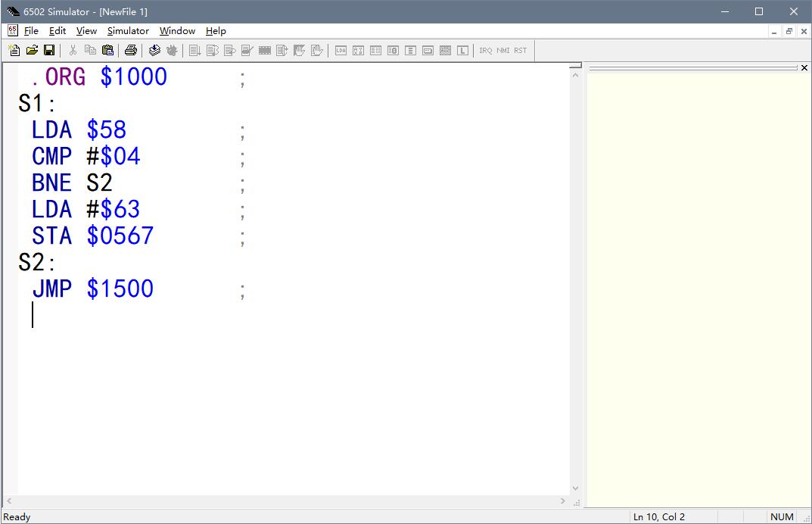Print the assembly source code
Screen dimensions: 812x524
pos(131,50)
